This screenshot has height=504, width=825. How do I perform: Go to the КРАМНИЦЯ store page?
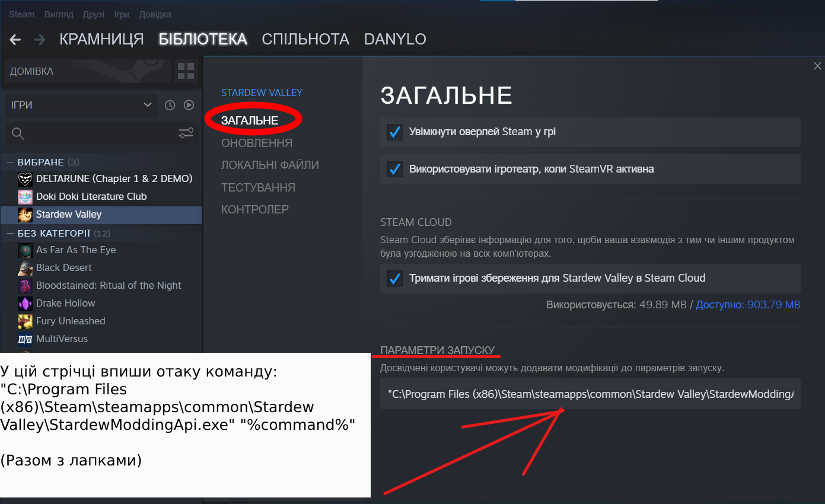[x=101, y=39]
